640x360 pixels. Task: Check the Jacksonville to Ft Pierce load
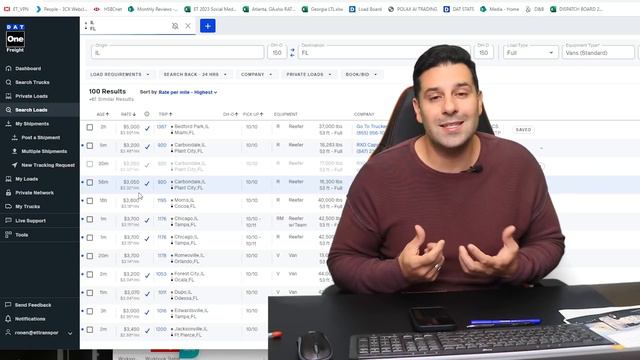(x=90, y=329)
